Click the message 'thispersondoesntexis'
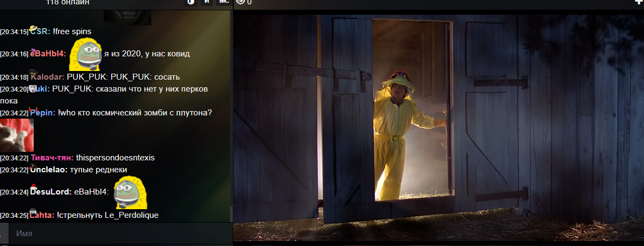 116,158
